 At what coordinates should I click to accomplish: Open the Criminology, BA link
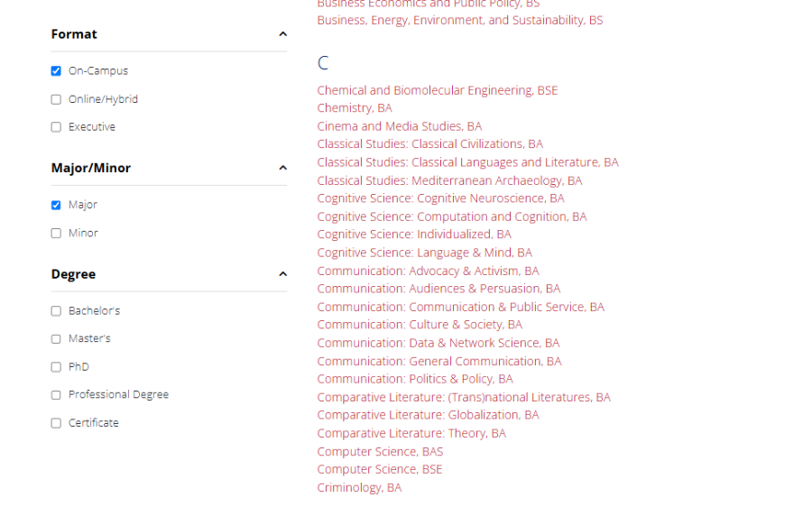coord(359,487)
